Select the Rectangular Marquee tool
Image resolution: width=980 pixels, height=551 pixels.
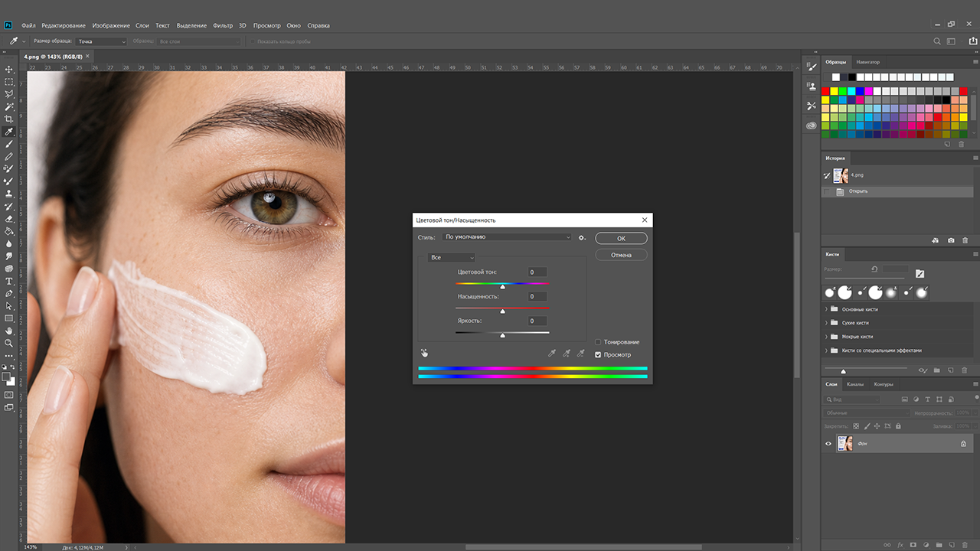(x=9, y=81)
